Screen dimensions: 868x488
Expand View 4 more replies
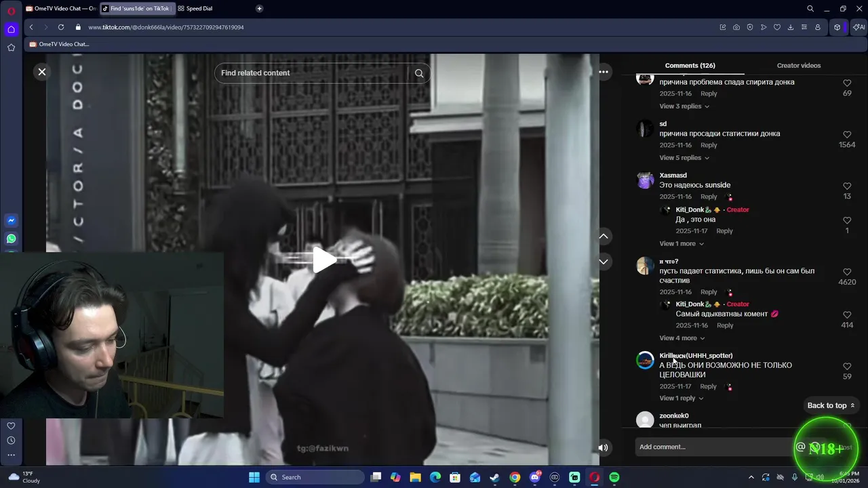click(x=682, y=338)
